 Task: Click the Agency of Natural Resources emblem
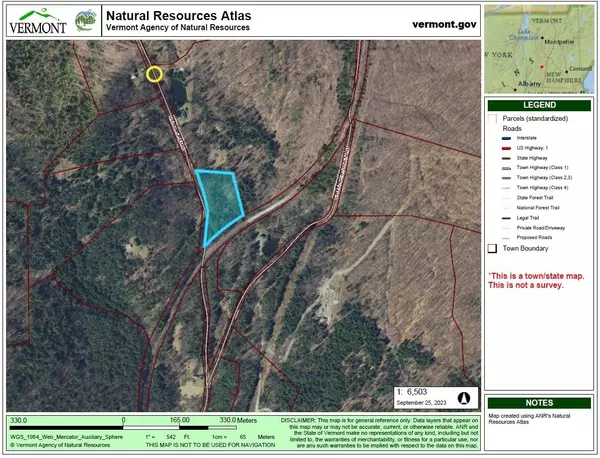[x=84, y=21]
